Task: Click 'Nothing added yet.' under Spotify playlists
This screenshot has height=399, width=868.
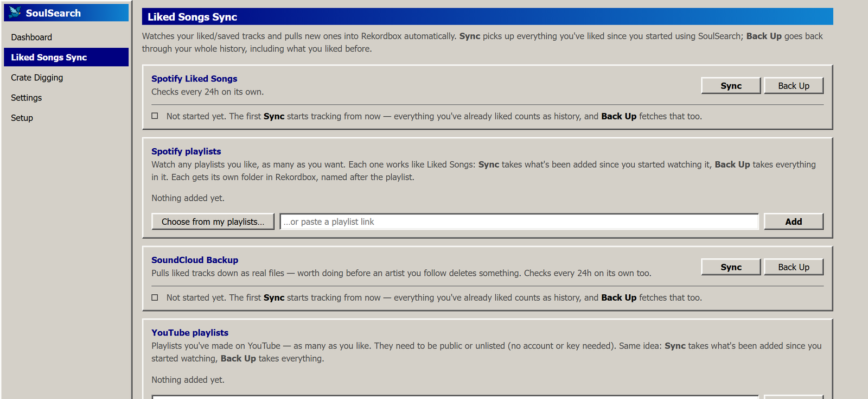Action: (188, 198)
